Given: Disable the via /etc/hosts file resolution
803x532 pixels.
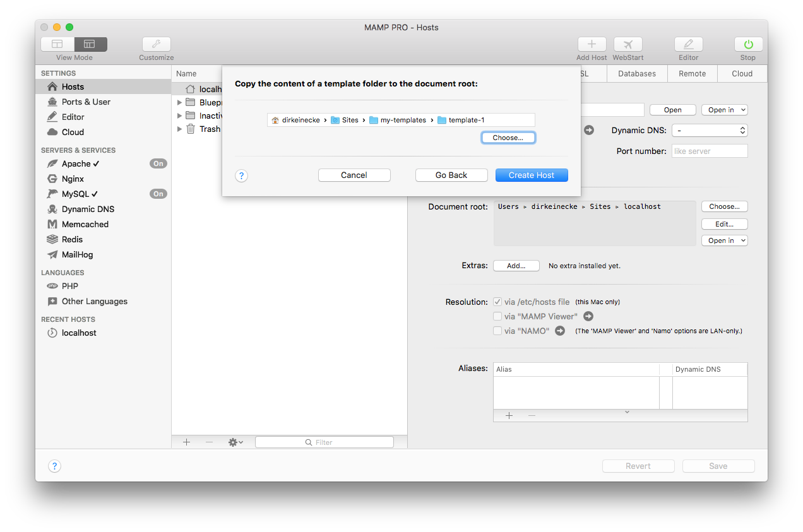Looking at the screenshot, I should pyautogui.click(x=497, y=302).
